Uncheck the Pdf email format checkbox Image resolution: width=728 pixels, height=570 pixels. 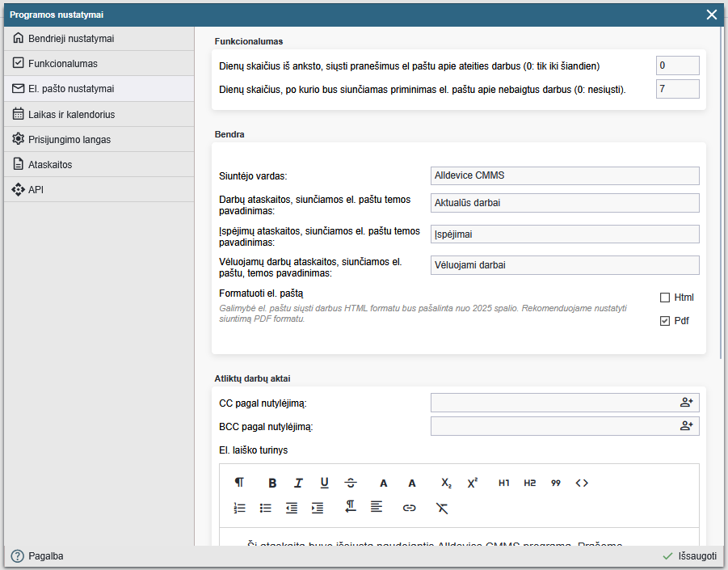pos(665,321)
